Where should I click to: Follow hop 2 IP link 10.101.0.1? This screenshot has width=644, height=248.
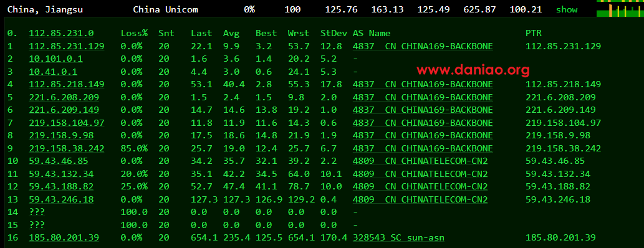pos(56,59)
